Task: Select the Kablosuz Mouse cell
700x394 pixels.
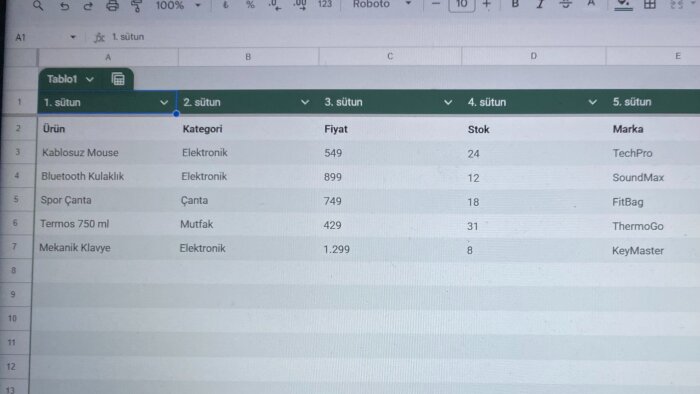Action: click(107, 153)
